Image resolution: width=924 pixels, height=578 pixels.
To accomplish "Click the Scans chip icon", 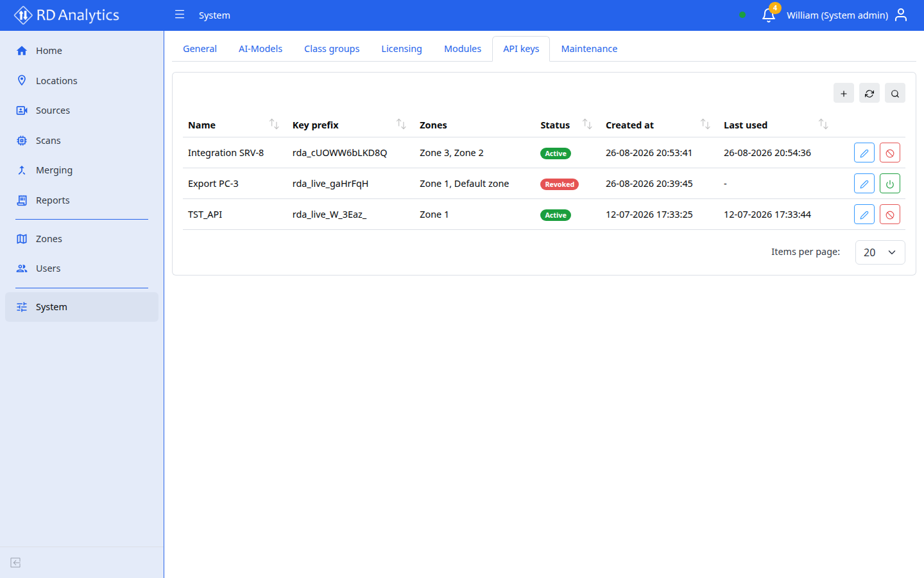I will pos(22,141).
